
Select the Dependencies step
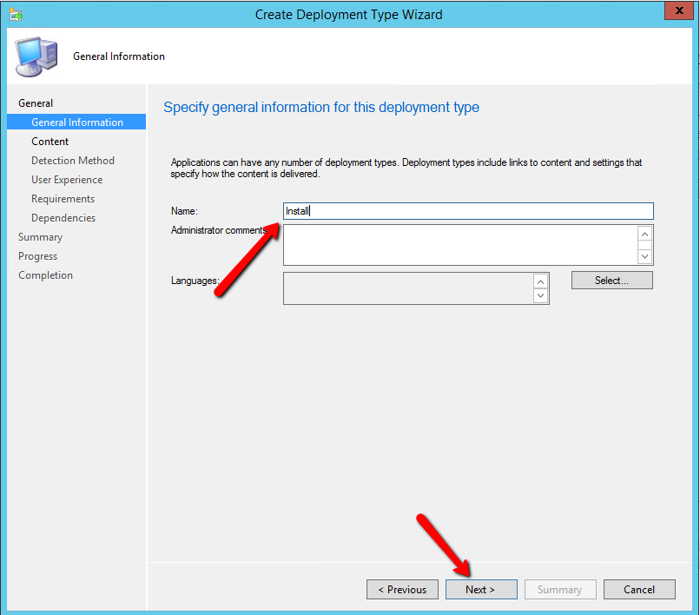[63, 218]
